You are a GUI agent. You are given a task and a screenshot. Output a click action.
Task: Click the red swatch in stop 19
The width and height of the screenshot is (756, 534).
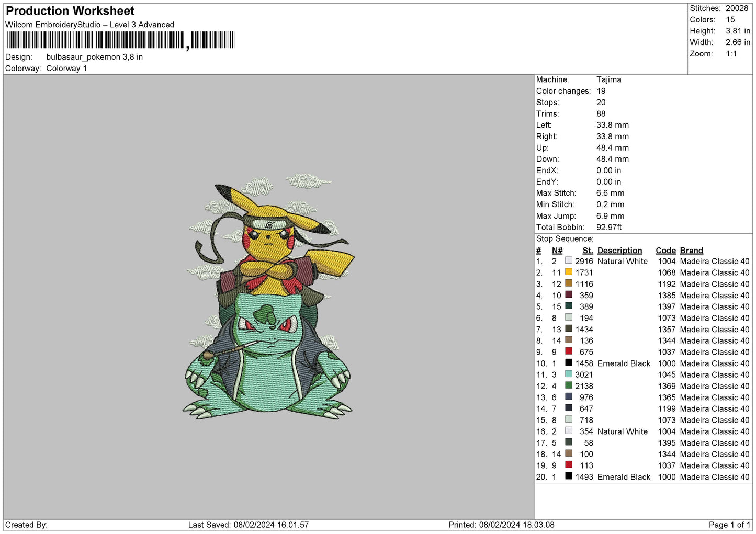pos(569,464)
